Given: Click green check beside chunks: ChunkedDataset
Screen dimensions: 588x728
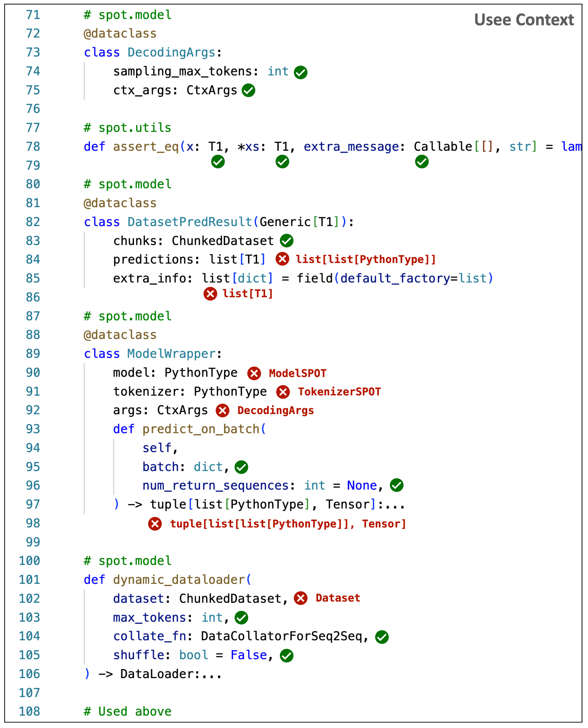Looking at the screenshot, I should pos(287,241).
